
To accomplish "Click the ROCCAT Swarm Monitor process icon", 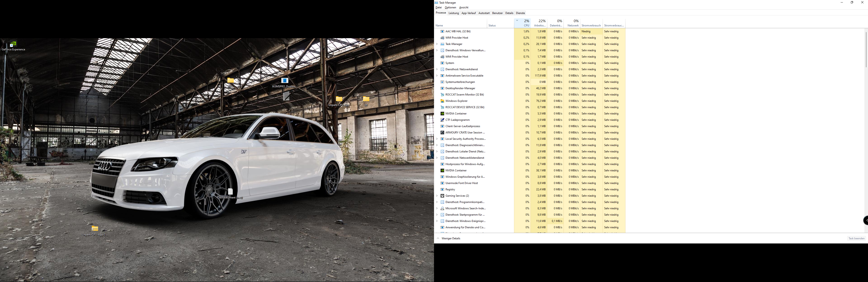I will [x=442, y=95].
